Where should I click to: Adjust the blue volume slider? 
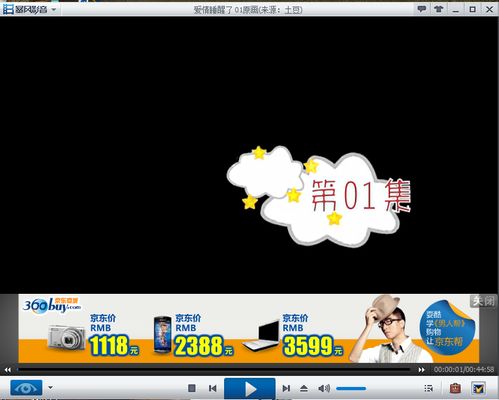(351, 388)
